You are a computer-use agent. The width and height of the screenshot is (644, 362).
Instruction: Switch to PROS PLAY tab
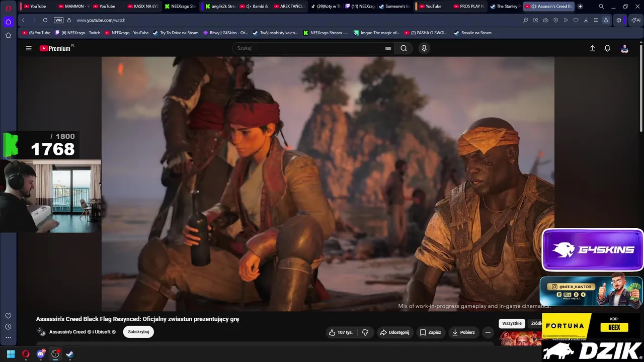click(469, 7)
